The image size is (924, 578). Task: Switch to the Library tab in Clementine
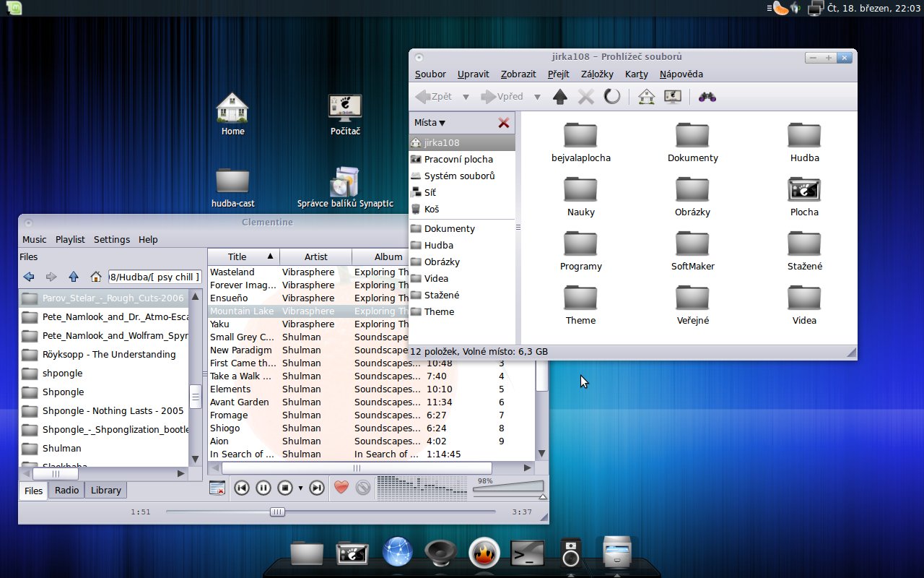(x=106, y=490)
